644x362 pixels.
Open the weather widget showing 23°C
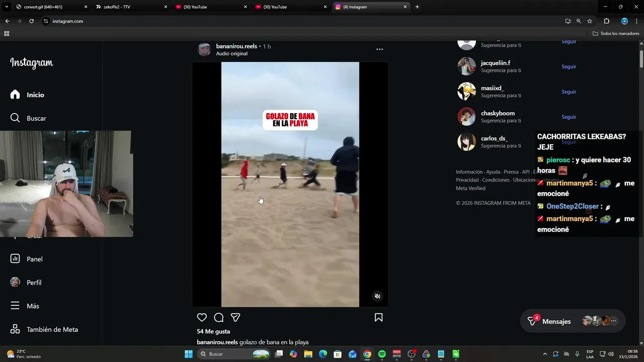point(23,354)
